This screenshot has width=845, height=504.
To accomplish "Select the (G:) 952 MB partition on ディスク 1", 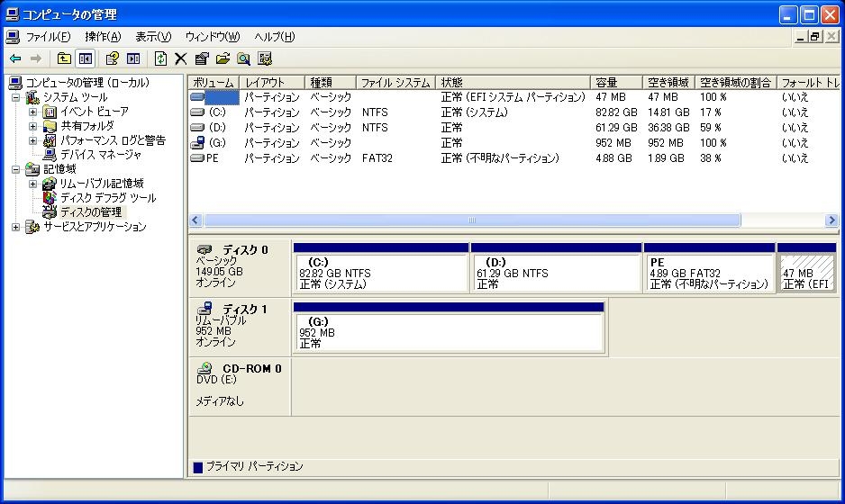I will [x=449, y=328].
